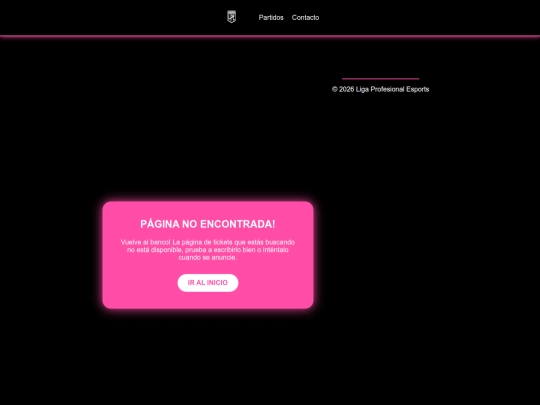The image size is (540, 405).
Task: Click the PÁGINA NO ENCONTRADA! heading
Action: [x=208, y=224]
